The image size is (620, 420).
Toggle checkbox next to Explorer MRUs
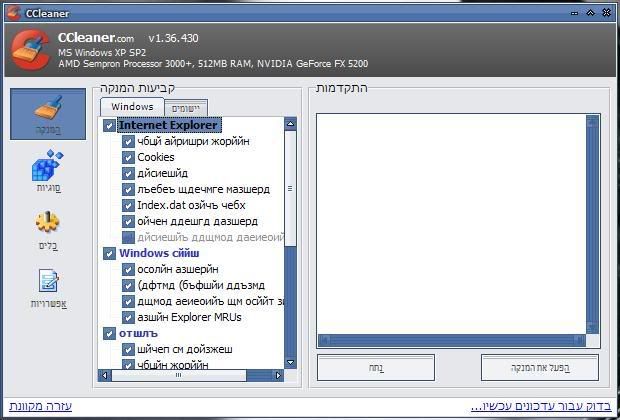128,318
